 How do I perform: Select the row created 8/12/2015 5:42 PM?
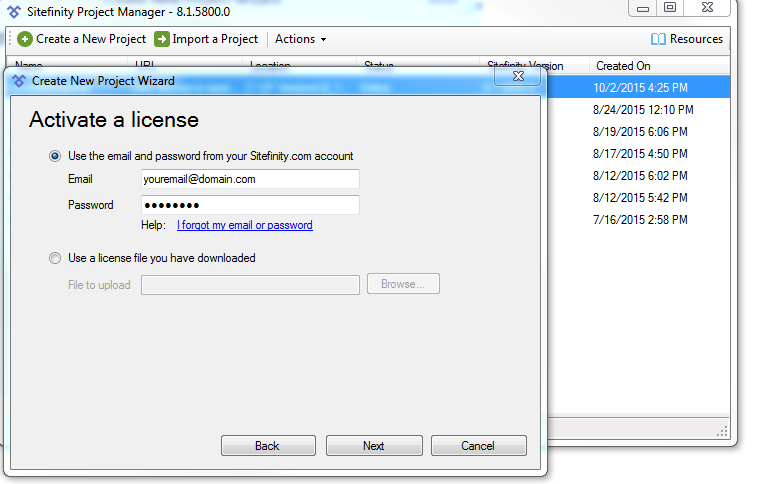640,198
